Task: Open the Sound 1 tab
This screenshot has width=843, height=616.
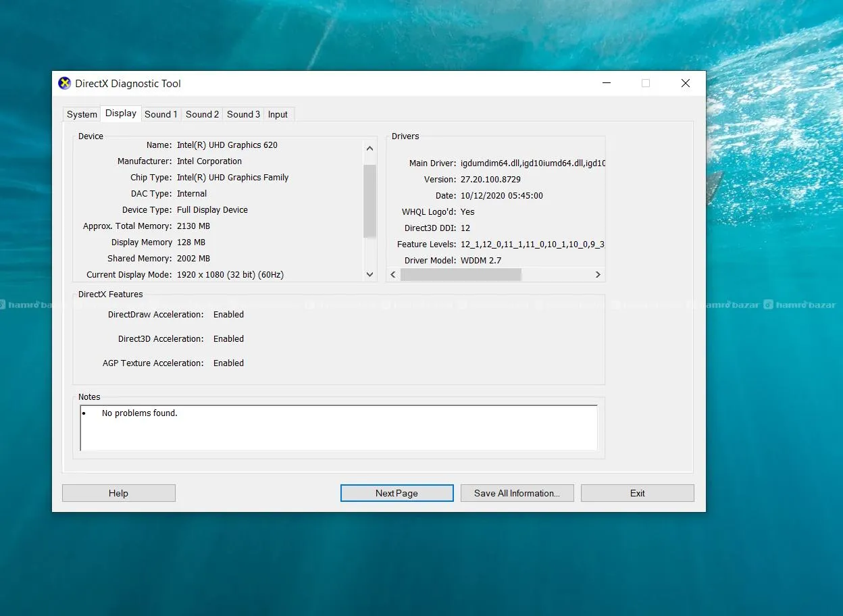Action: [x=161, y=114]
